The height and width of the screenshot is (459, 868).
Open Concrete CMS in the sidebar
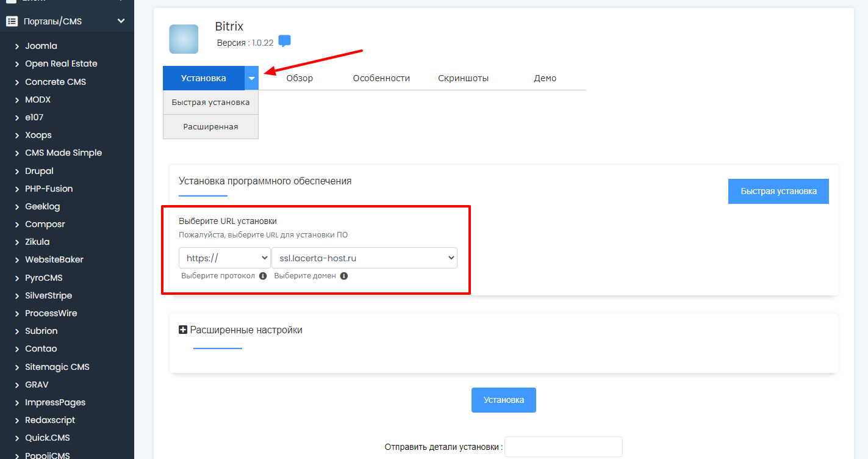56,82
